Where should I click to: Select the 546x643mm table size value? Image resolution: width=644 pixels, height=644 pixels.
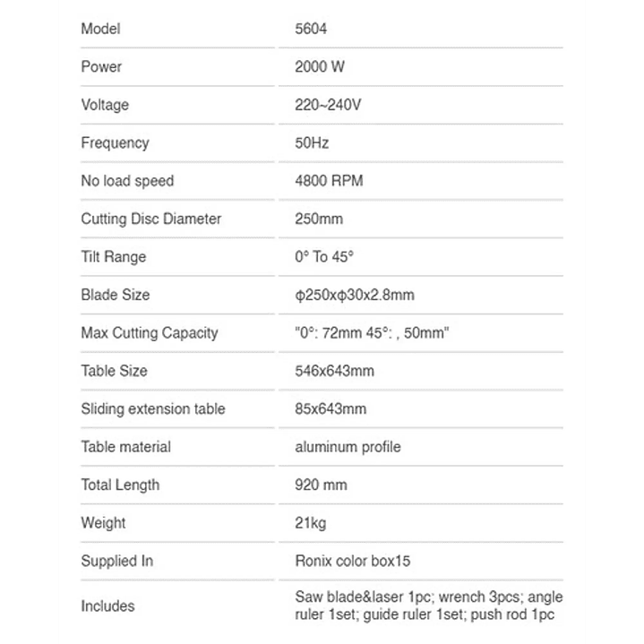334,371
